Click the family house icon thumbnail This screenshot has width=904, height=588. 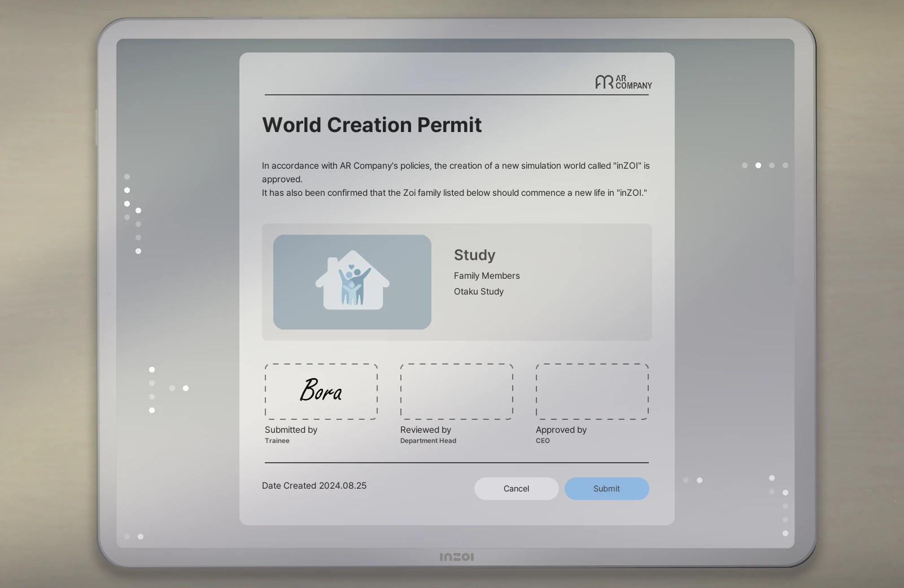(352, 282)
